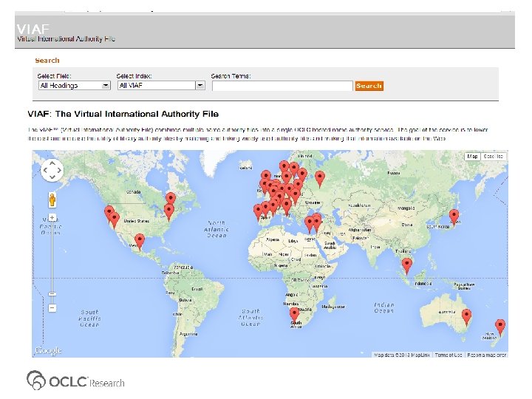Focus the Search Terms text box
Screen dimensions: 532x399
tap(282, 86)
